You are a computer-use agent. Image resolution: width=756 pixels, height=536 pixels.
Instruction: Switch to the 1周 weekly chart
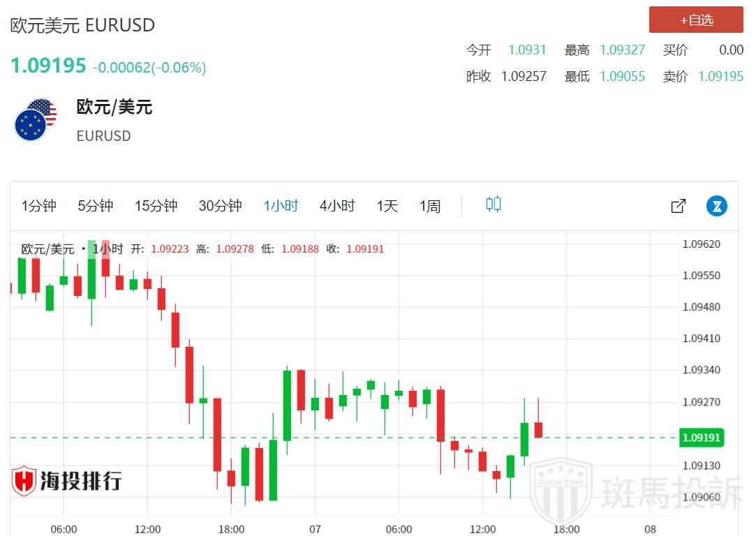pyautogui.click(x=430, y=206)
